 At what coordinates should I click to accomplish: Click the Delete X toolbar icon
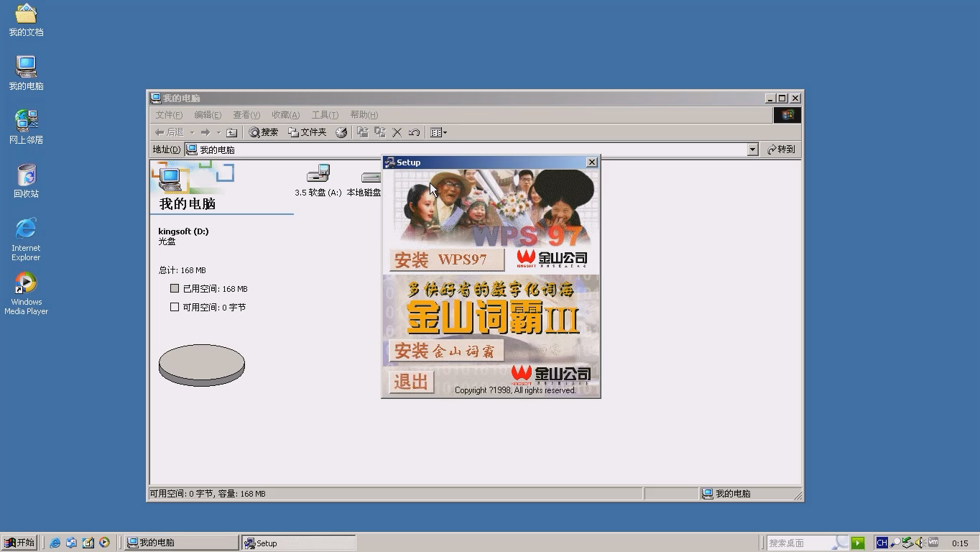(397, 132)
